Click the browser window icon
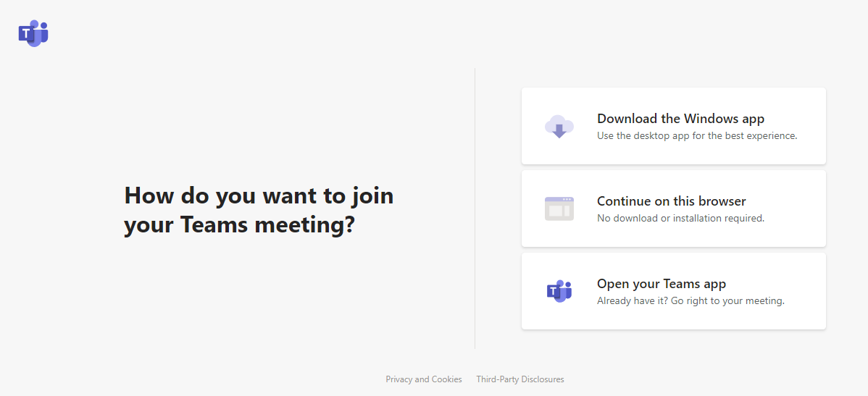The width and height of the screenshot is (868, 396). [559, 208]
